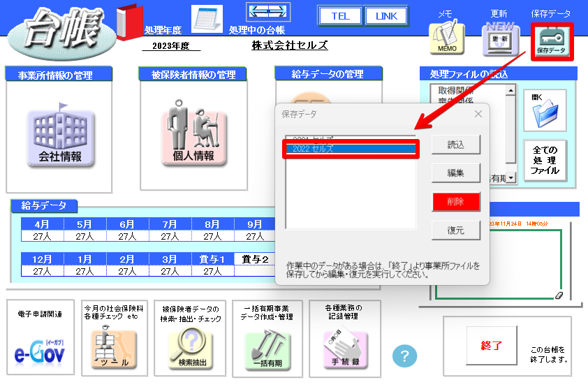Select the 2022 セルズ saved data row
Viewport: 588px width, 387px height.
pos(351,149)
